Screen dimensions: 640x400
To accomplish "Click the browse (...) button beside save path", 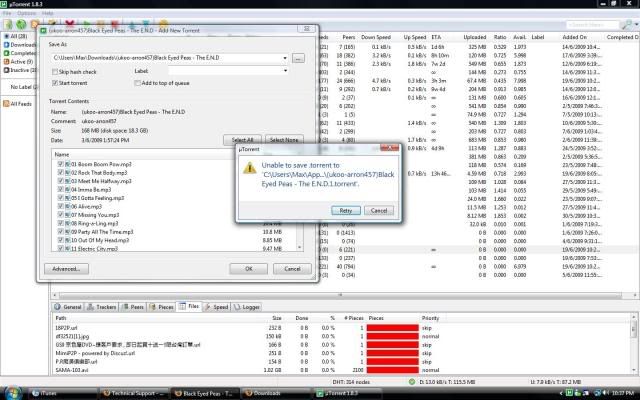I will pos(299,59).
